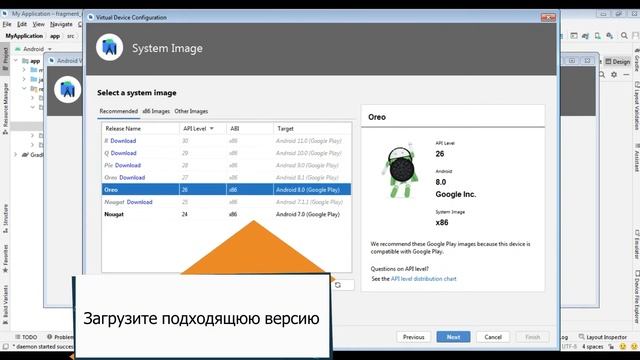Select the Nougat API 24 row

226,214
